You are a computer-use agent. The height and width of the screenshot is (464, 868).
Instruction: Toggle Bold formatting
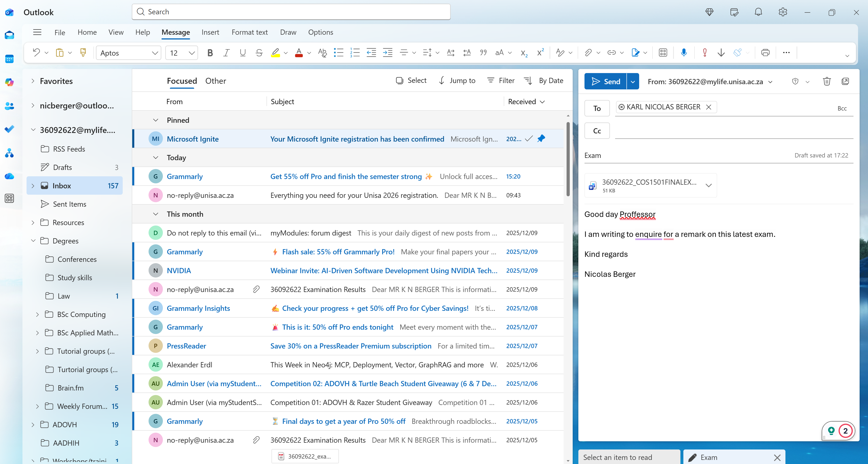[210, 53]
